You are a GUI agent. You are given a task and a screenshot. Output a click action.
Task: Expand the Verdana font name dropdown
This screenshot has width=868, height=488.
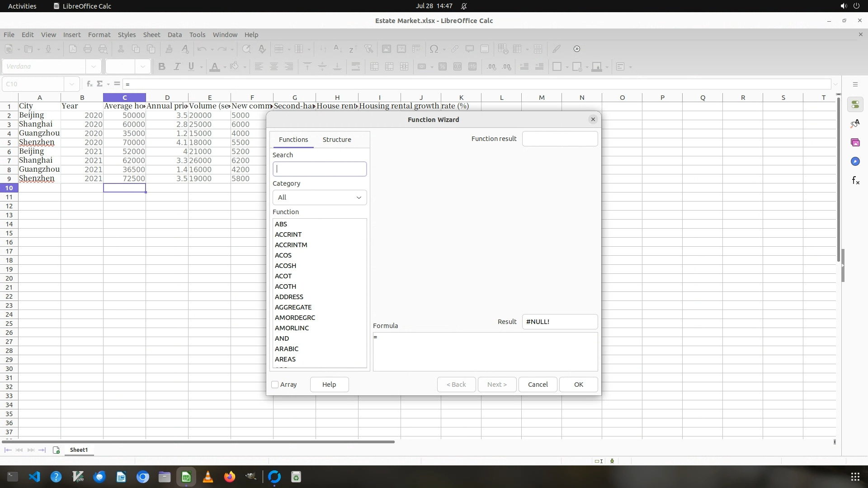(93, 67)
